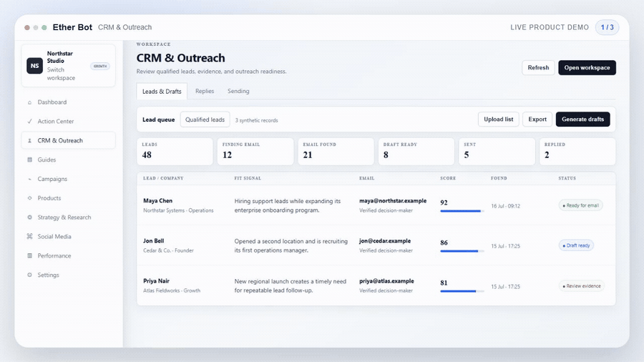Image resolution: width=644 pixels, height=362 pixels.
Task: Click the Found column header
Action: pos(499,179)
